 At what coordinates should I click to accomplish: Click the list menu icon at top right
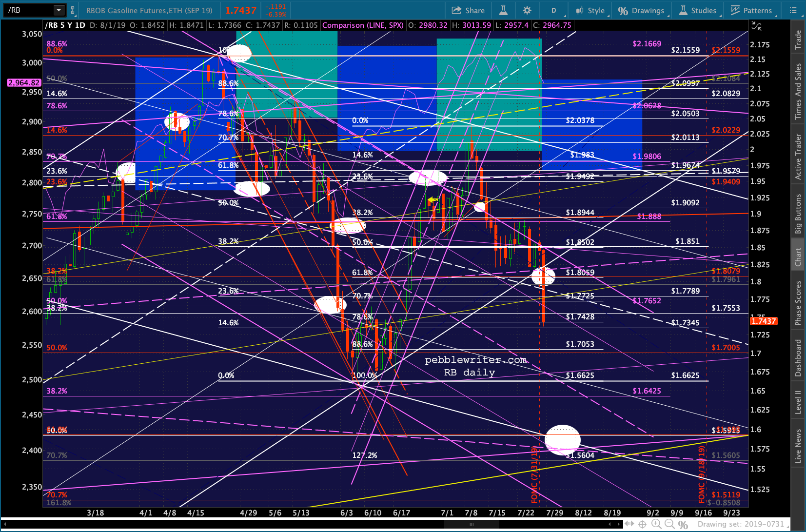(793, 10)
